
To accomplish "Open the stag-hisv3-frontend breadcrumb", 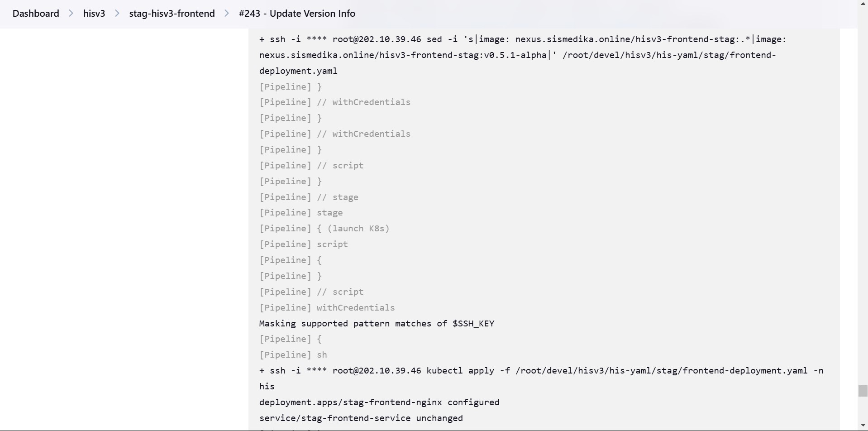I will click(172, 14).
